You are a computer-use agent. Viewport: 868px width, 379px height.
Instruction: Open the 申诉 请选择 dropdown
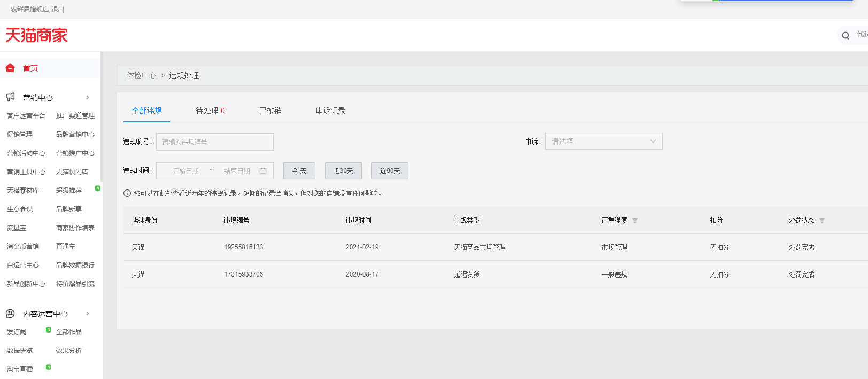coord(604,141)
